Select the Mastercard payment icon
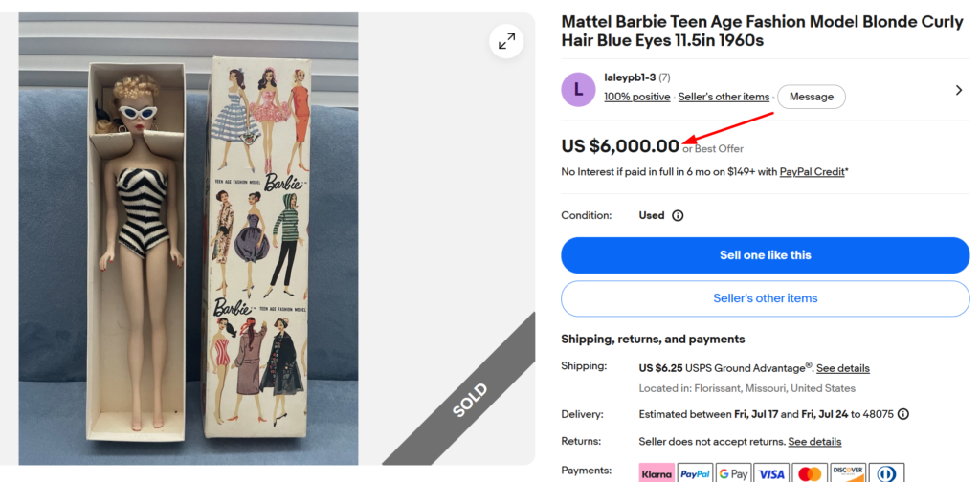Image resolution: width=980 pixels, height=482 pixels. tap(810, 474)
